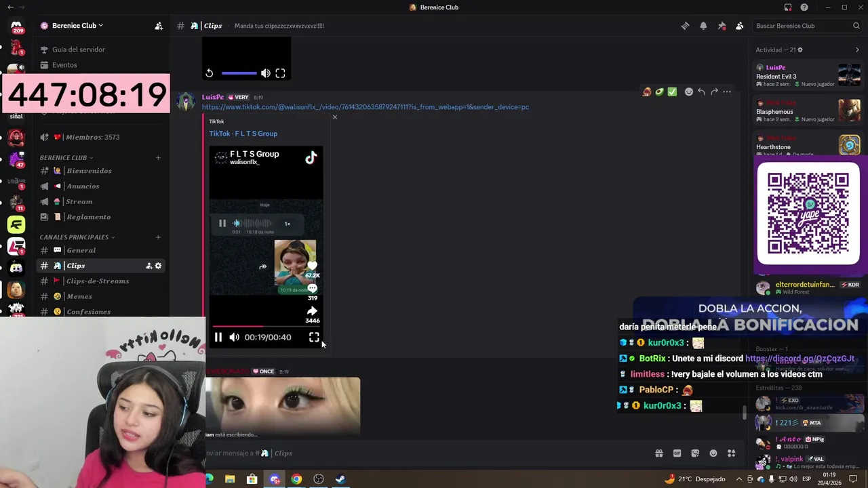
Task: Open Discord help question mark icon
Action: point(804,7)
